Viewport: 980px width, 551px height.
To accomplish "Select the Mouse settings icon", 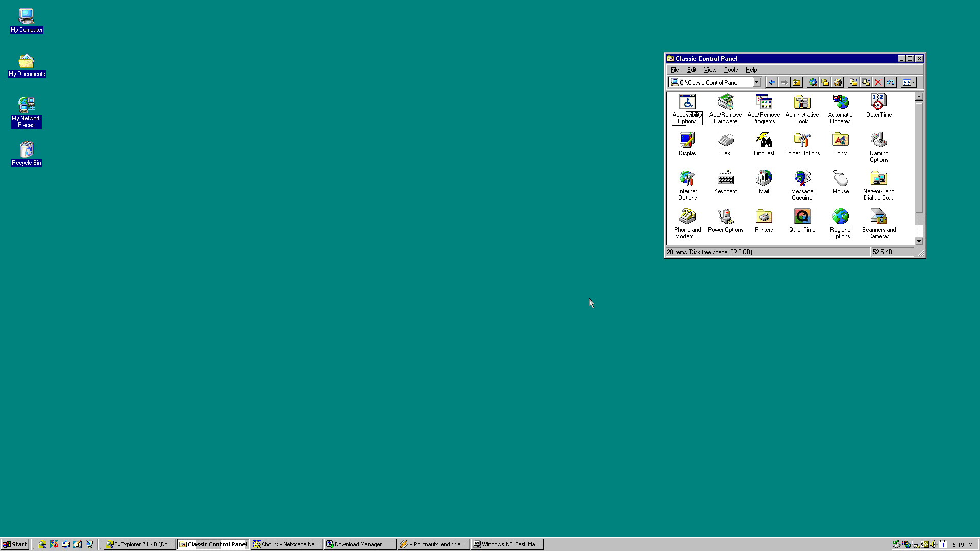I will pyautogui.click(x=840, y=182).
